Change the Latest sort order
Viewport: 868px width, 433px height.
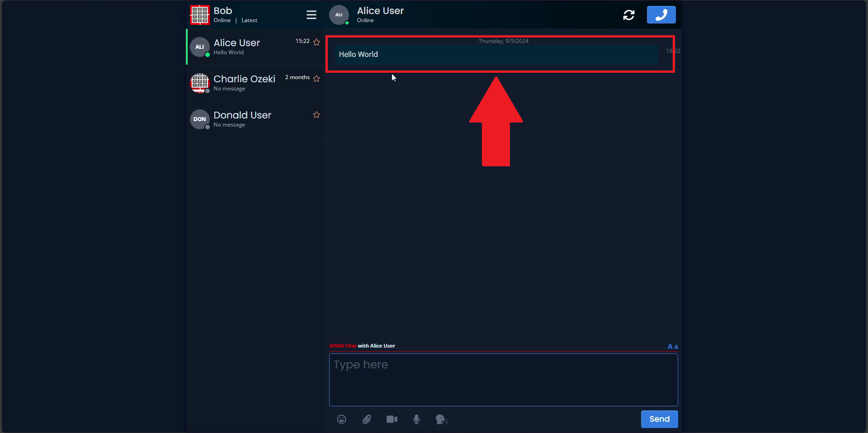pyautogui.click(x=249, y=20)
